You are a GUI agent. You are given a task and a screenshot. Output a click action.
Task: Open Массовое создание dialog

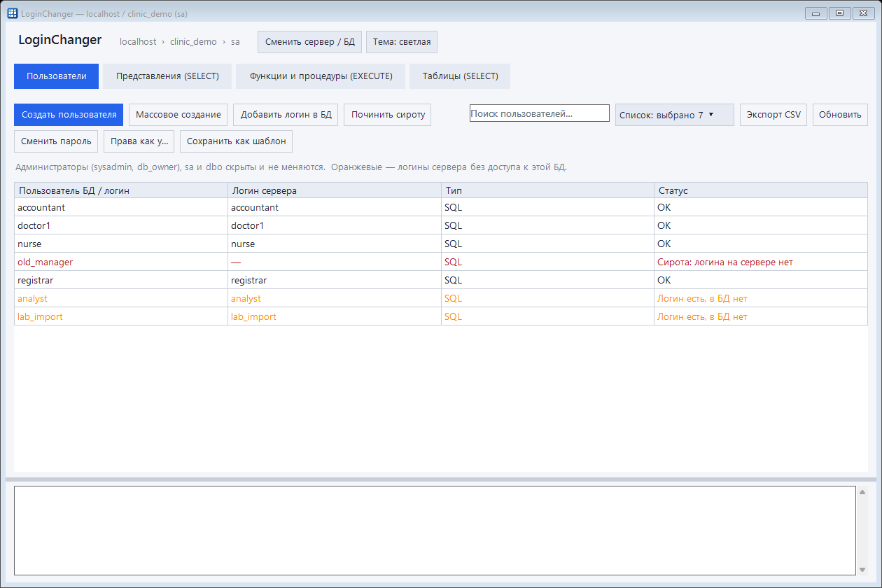[178, 115]
